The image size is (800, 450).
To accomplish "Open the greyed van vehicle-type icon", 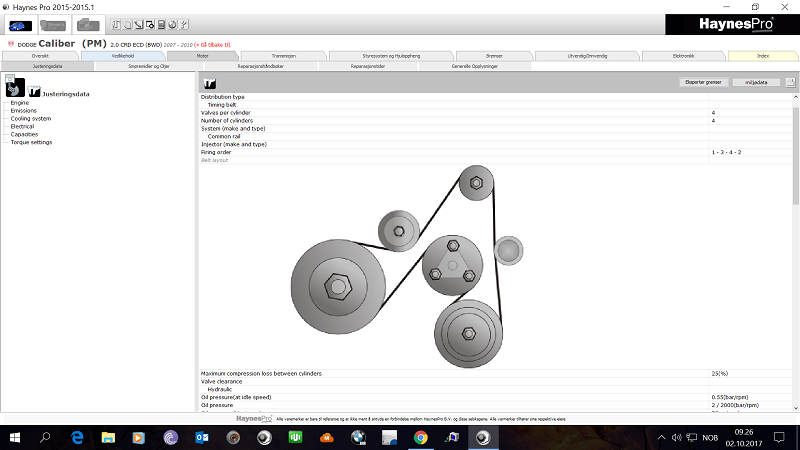I will click(x=88, y=25).
